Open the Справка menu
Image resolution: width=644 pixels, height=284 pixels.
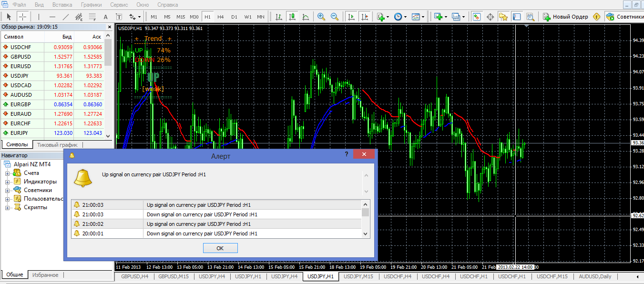pos(167,5)
